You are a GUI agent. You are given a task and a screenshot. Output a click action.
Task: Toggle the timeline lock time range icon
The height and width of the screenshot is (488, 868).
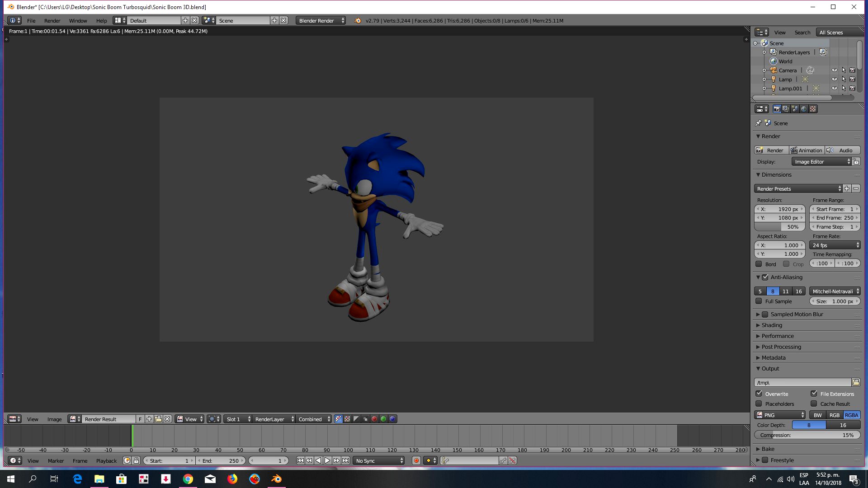[x=136, y=460]
